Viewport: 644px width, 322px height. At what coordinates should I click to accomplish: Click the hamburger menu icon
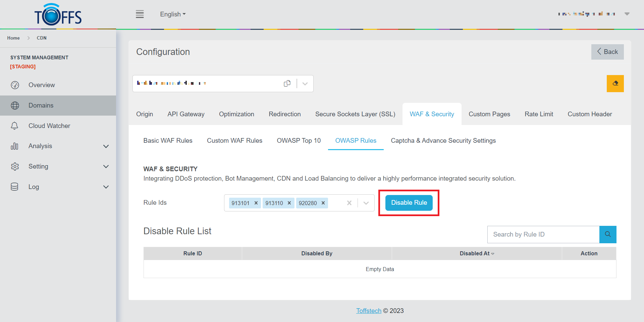(x=140, y=14)
